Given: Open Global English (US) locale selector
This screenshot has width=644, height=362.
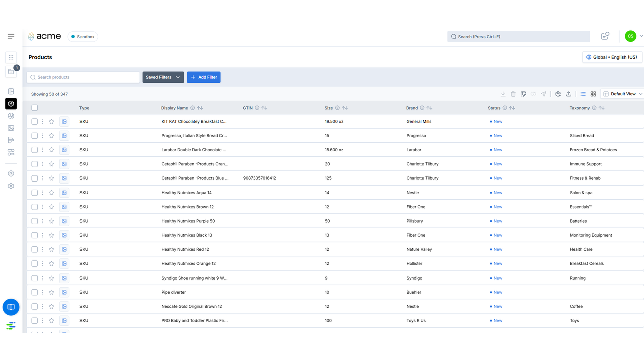Looking at the screenshot, I should tap(612, 57).
